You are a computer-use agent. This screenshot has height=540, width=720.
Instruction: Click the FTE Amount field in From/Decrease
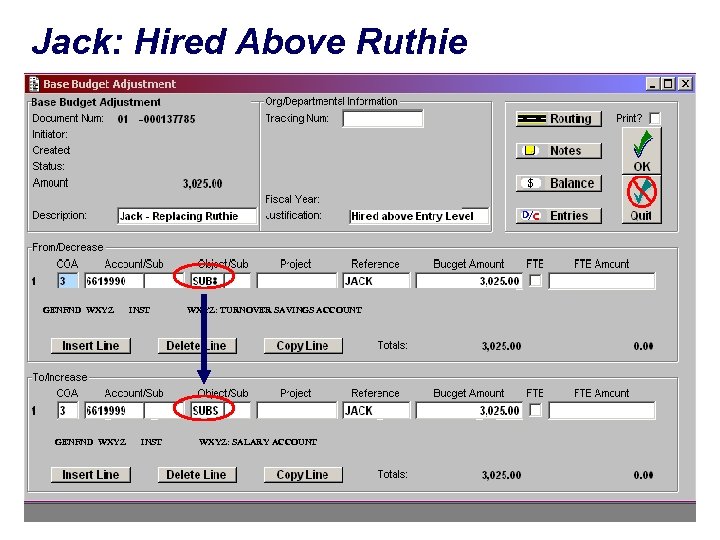[x=602, y=281]
